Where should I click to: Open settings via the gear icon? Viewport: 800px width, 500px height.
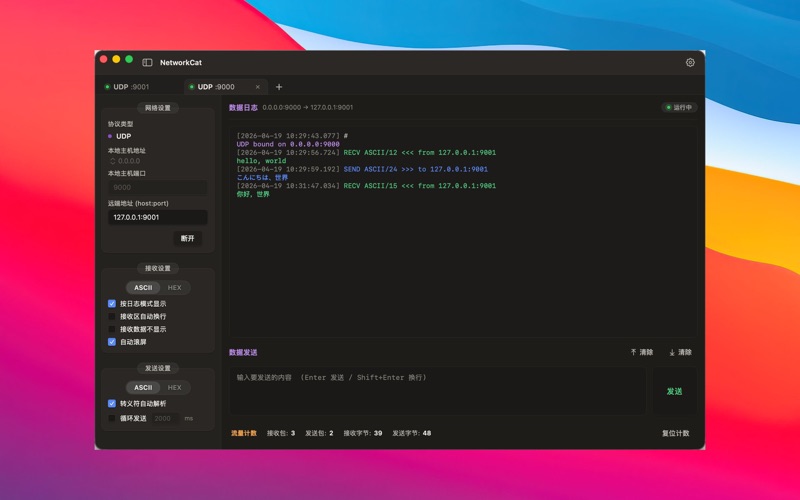point(690,62)
